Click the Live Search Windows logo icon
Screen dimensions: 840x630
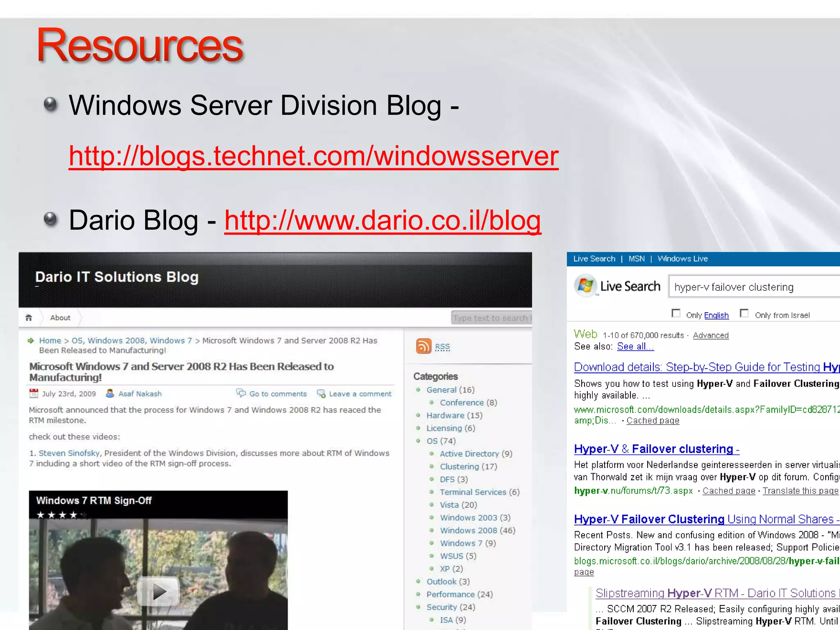click(585, 285)
